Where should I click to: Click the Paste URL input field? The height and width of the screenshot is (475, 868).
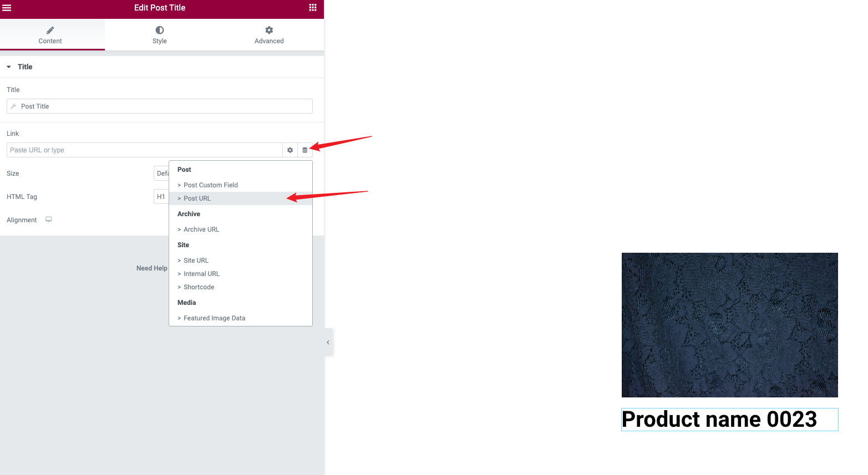click(145, 150)
